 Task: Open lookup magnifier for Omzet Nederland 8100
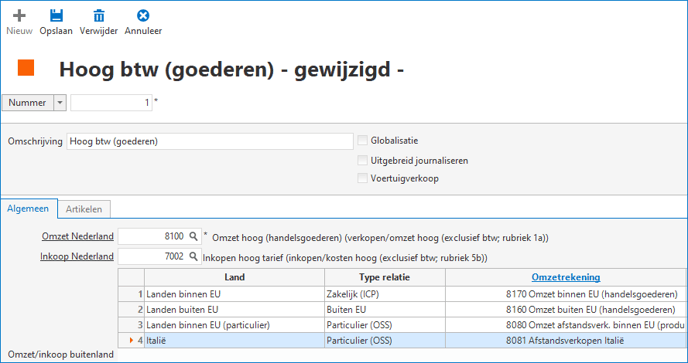(193, 237)
